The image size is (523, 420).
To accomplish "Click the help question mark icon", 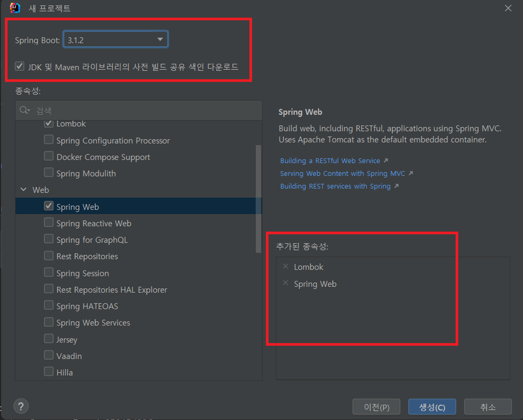I will coord(21,406).
